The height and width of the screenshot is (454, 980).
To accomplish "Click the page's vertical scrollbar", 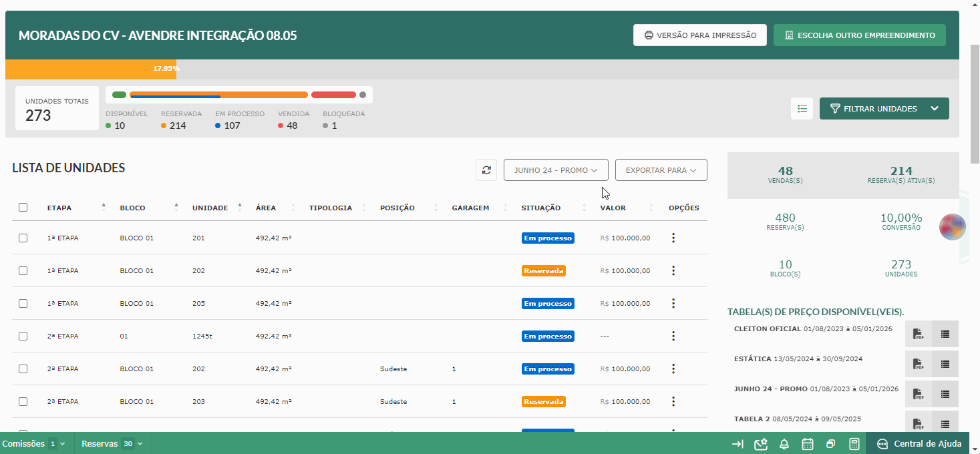I will [975, 103].
